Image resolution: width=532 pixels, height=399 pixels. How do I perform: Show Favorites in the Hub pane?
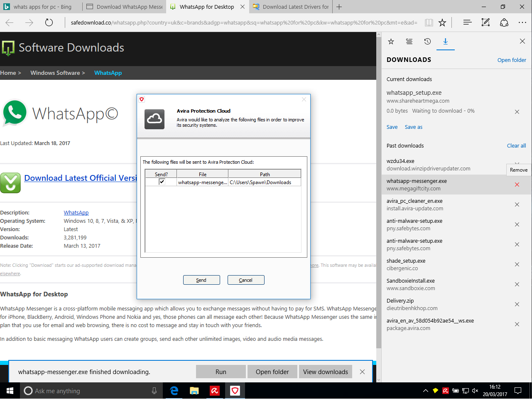coord(391,41)
